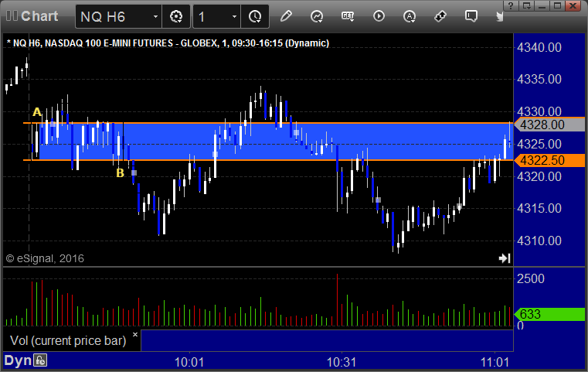
Task: Click the Twitter bird icon
Action: (x=499, y=16)
